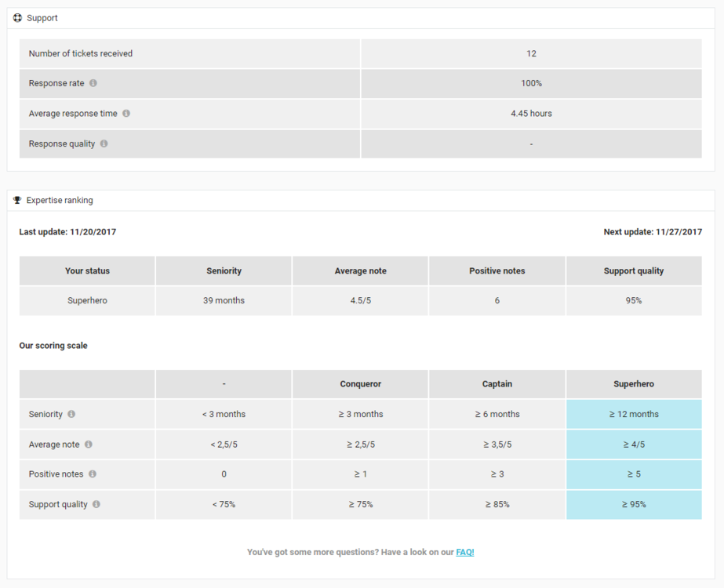724x588 pixels.
Task: Click the Conqueror column header
Action: 361,384
